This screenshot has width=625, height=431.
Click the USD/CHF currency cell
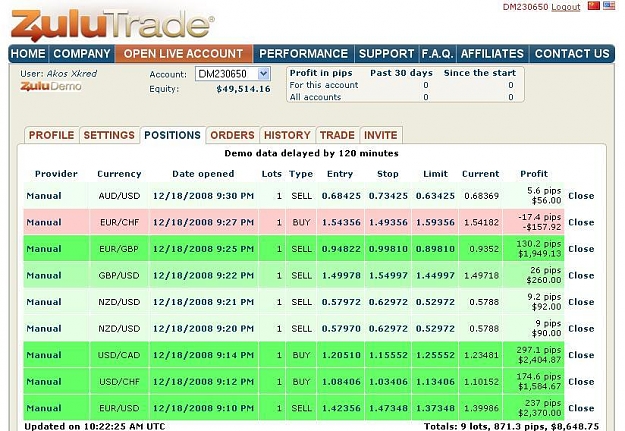tap(120, 382)
